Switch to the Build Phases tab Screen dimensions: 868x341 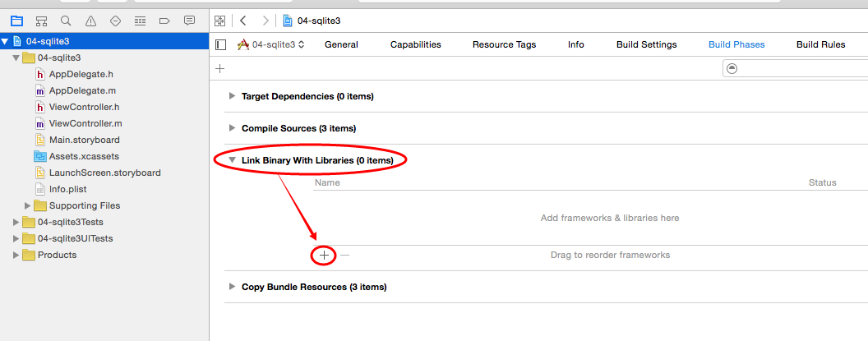(x=736, y=45)
